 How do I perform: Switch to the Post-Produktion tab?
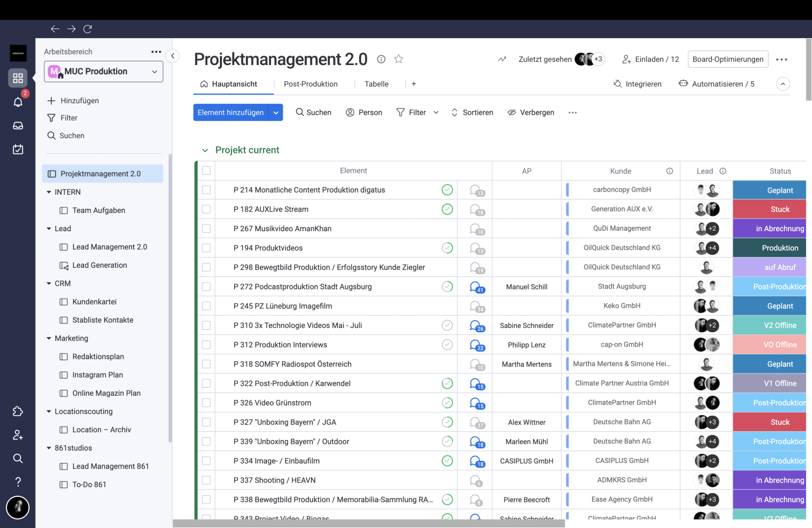click(310, 84)
